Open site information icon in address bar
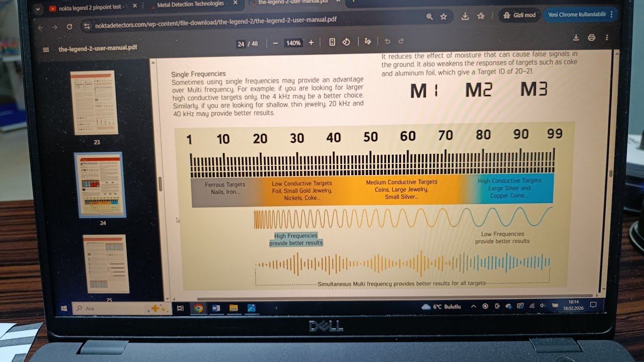The image size is (644, 362). [x=87, y=26]
